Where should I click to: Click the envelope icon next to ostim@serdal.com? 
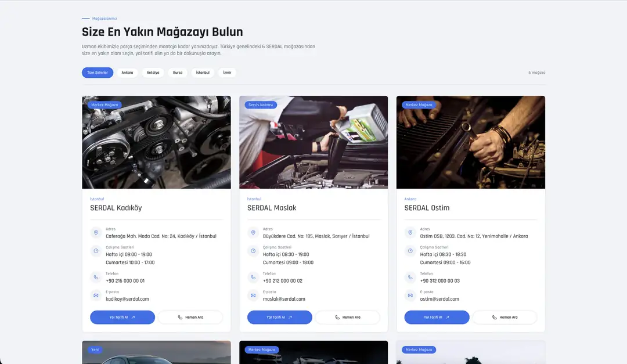tap(410, 295)
